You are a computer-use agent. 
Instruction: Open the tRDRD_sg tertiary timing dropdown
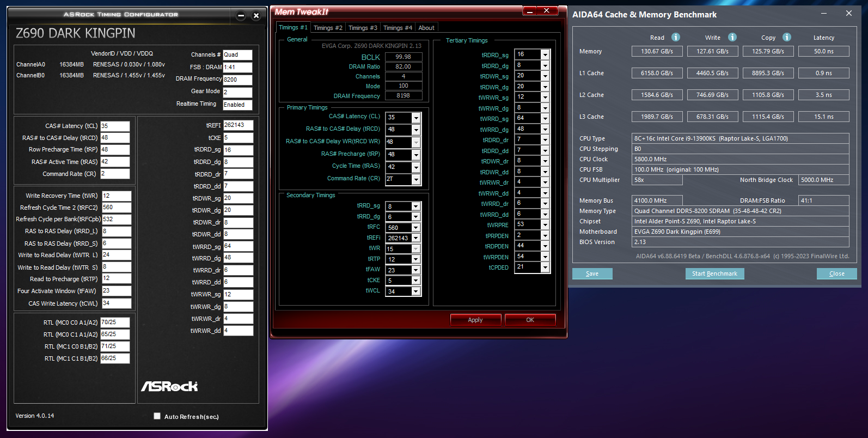545,54
